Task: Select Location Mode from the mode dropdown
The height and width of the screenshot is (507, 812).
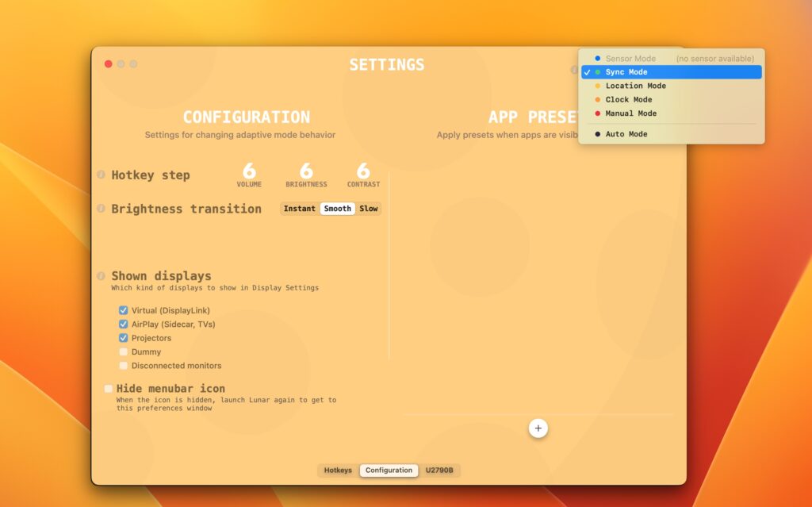Action: click(634, 86)
